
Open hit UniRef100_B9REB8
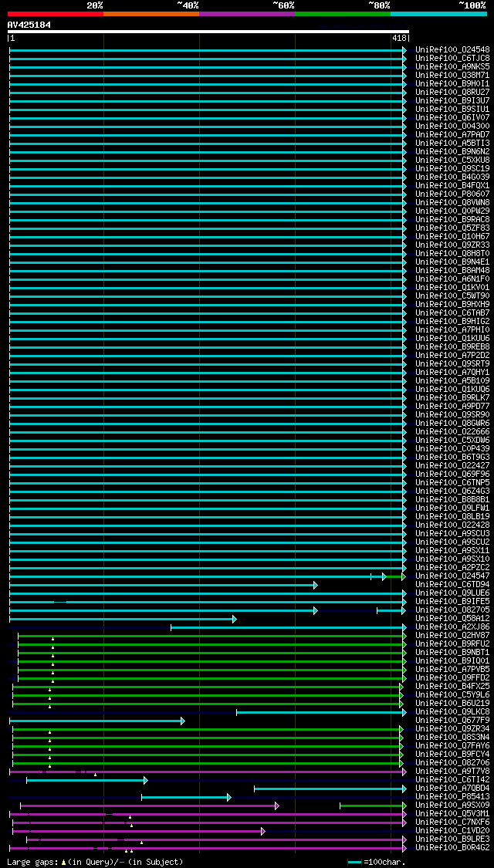[452, 346]
